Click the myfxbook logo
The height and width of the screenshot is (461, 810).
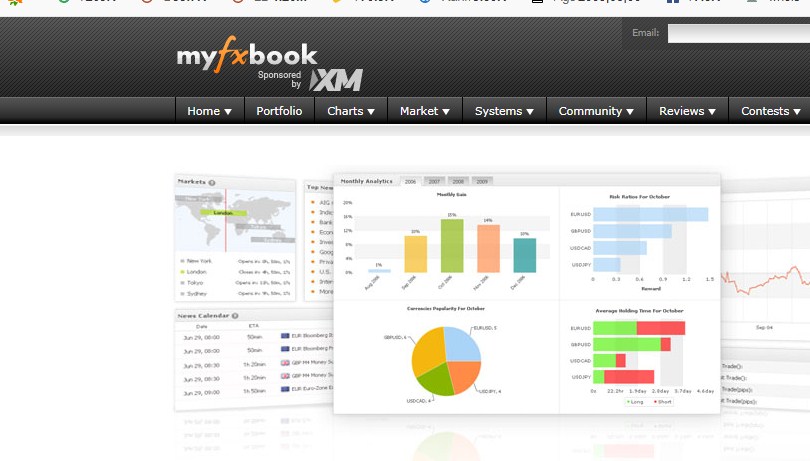click(x=246, y=56)
